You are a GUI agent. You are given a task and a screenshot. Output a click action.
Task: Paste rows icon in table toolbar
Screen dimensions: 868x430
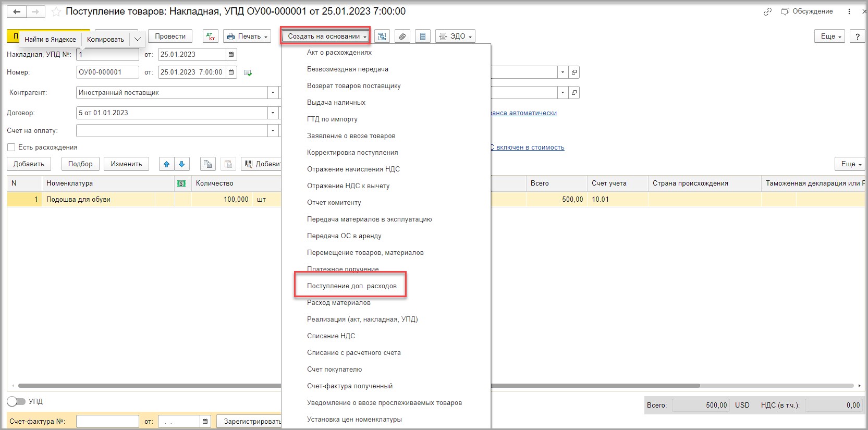228,164
